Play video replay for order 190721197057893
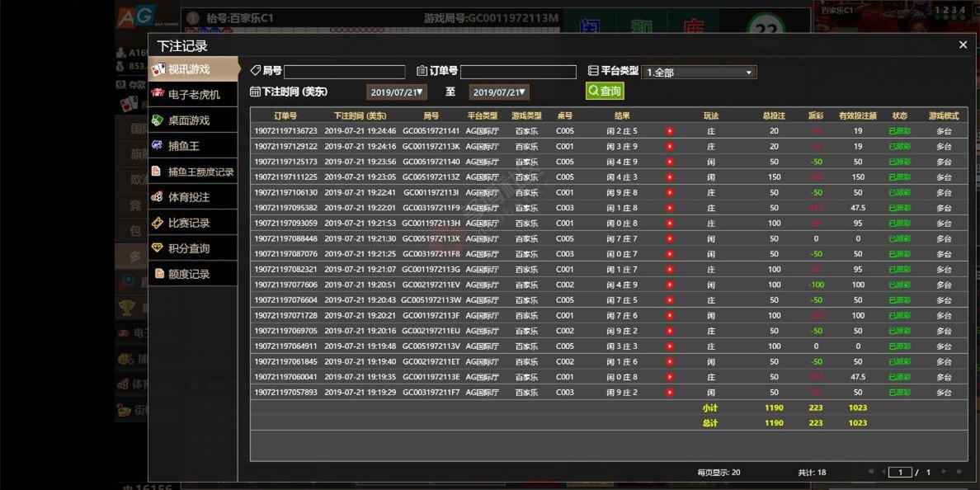This screenshot has width=980, height=490. click(669, 393)
